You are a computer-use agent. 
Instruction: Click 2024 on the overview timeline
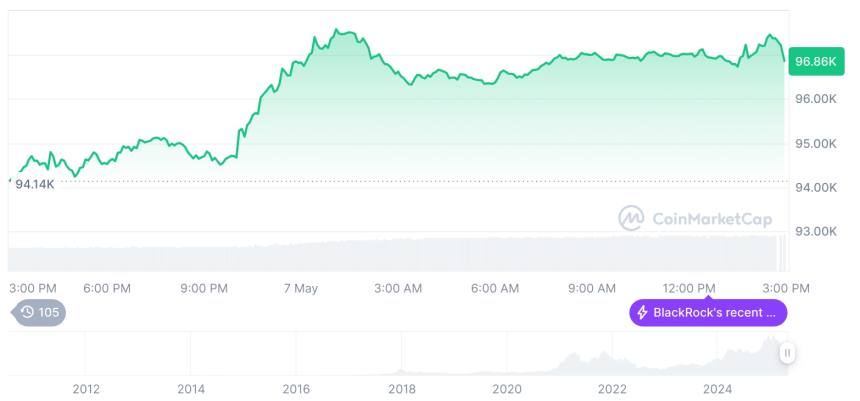point(718,389)
